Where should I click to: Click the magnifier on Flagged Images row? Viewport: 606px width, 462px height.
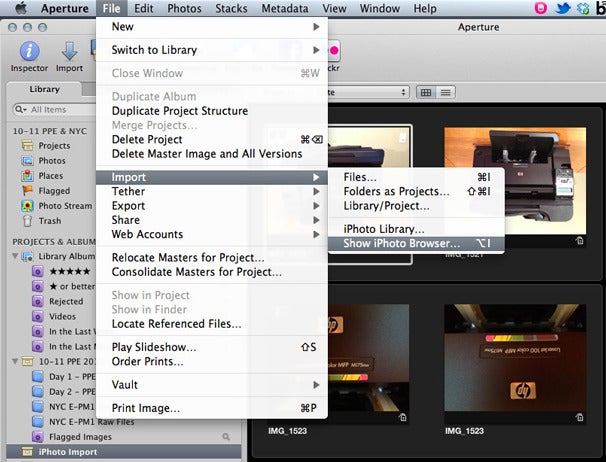click(x=226, y=437)
